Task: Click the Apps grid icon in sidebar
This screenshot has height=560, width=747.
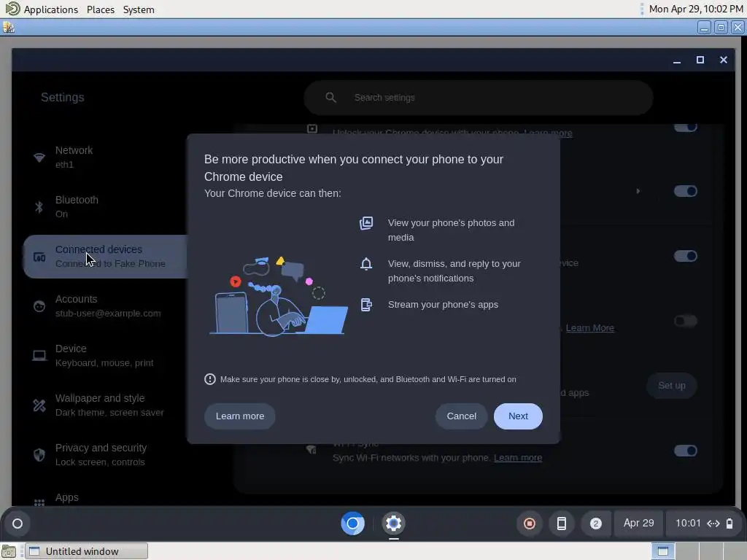Action: pyautogui.click(x=39, y=502)
